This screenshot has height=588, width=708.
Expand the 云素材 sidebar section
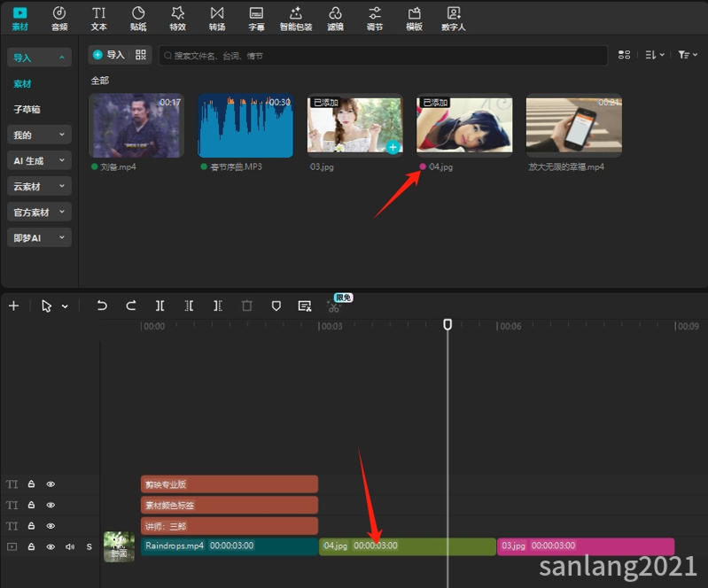point(39,186)
